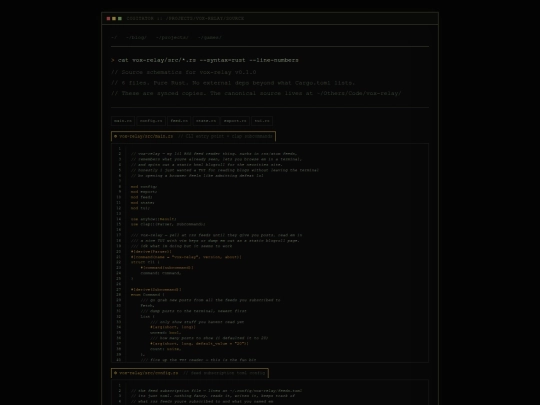Jump to the config.rs file tab
The height and width of the screenshot is (405, 540).
[x=151, y=121]
